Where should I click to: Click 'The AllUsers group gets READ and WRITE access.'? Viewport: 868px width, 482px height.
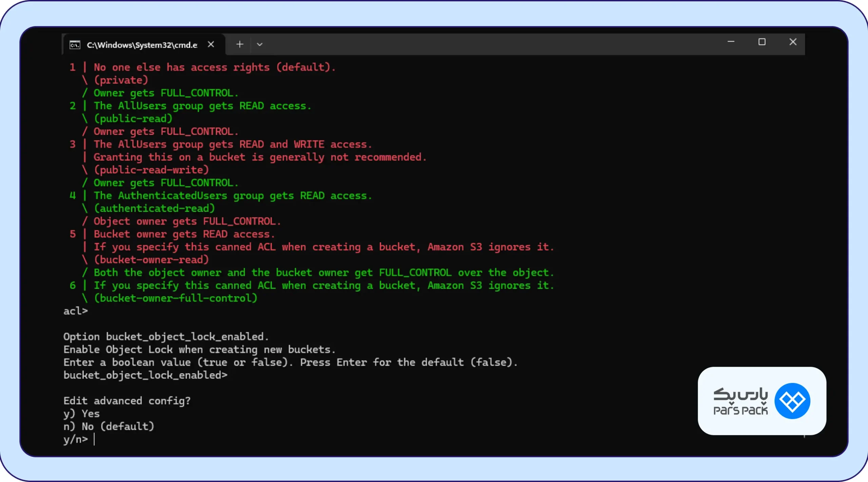click(233, 144)
